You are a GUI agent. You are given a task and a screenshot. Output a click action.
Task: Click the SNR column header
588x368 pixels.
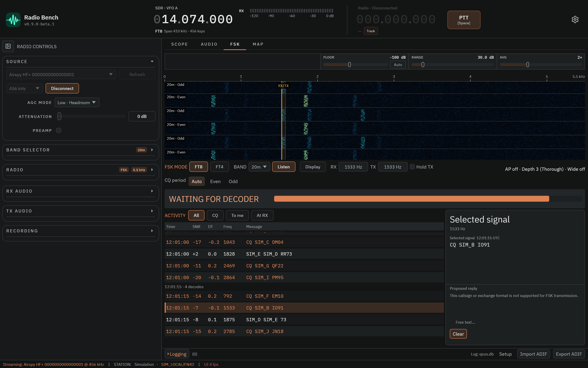196,227
